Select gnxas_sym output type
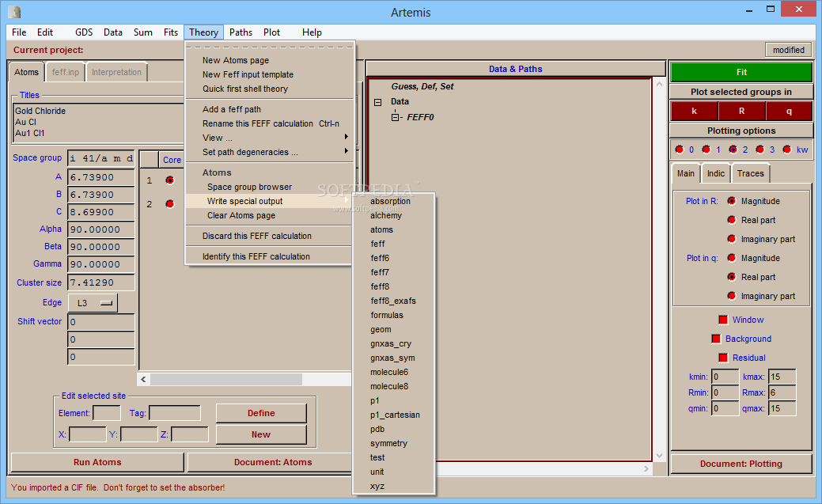The image size is (822, 504). click(394, 358)
